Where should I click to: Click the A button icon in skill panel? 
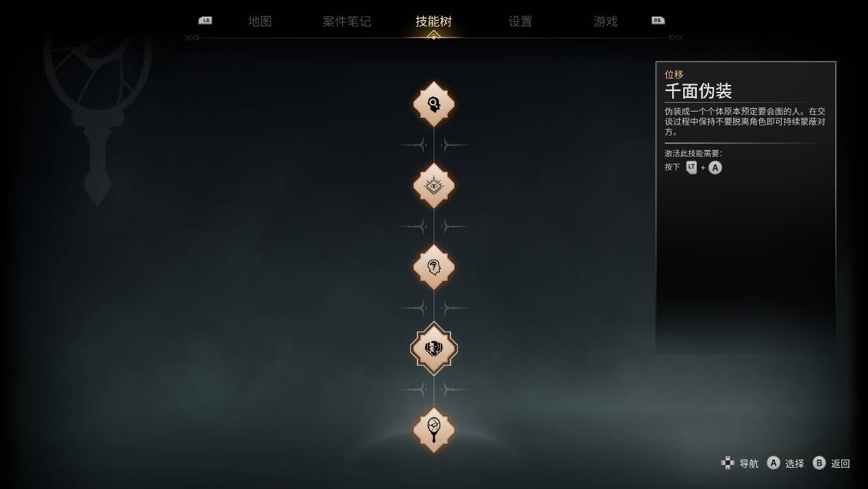[715, 167]
